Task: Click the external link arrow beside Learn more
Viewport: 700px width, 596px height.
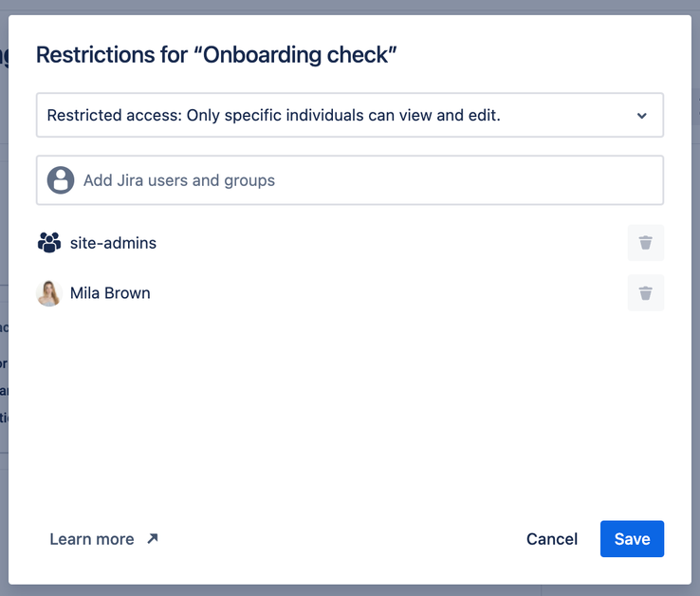Action: click(153, 539)
